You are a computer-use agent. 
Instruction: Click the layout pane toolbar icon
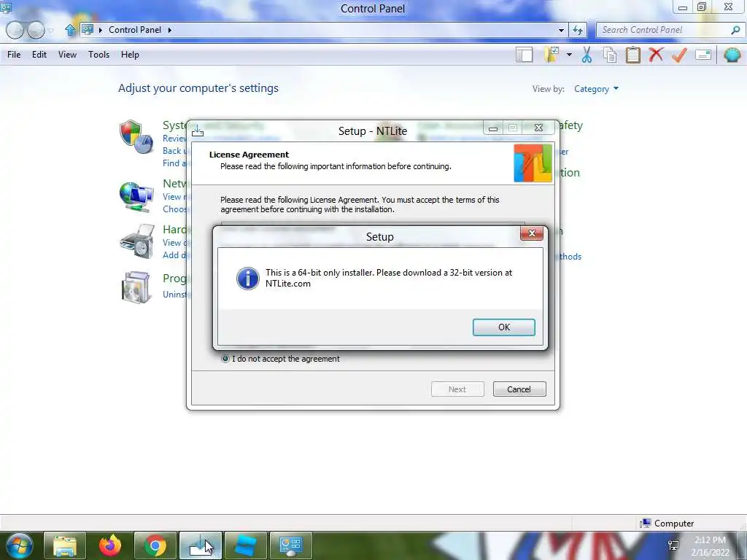coord(524,55)
